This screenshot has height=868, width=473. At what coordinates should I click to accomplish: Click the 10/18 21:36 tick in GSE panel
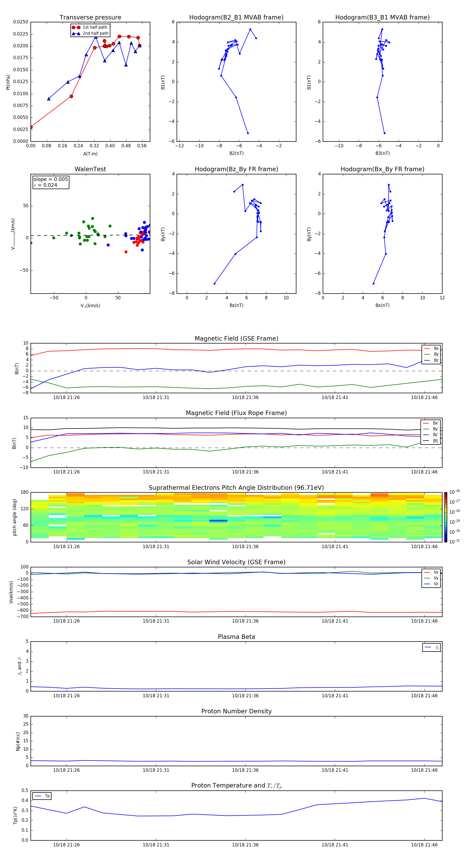click(x=245, y=398)
